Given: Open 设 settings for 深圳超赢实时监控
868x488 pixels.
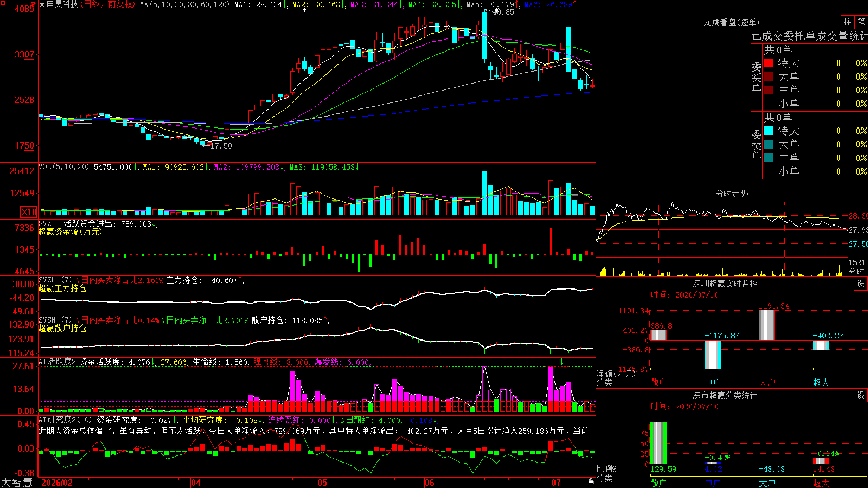Looking at the screenshot, I should pos(861,284).
